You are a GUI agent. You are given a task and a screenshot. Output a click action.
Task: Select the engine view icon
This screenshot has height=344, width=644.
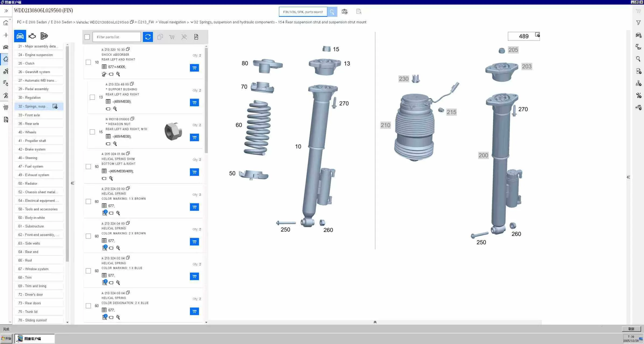[32, 36]
